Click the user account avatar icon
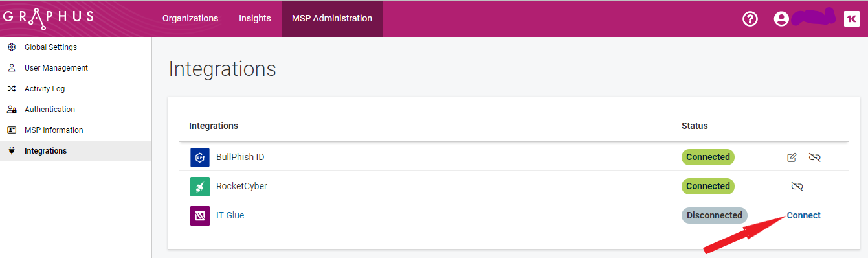 pyautogui.click(x=781, y=19)
